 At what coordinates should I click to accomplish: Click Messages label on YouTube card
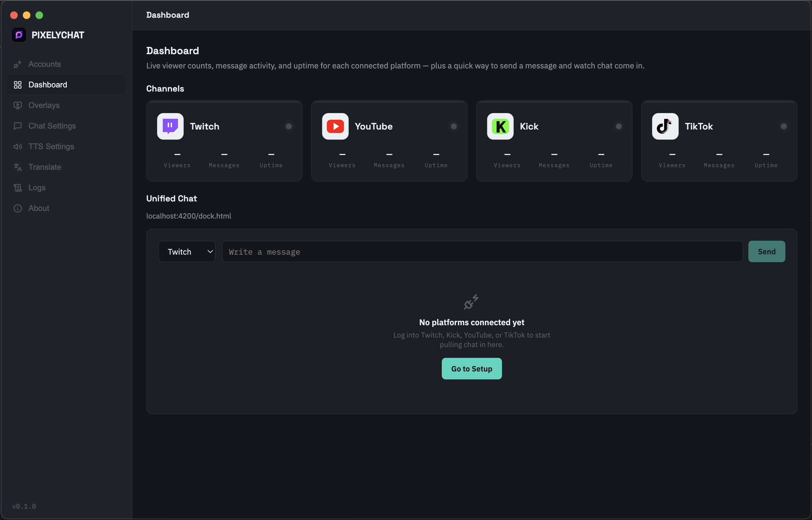point(389,165)
